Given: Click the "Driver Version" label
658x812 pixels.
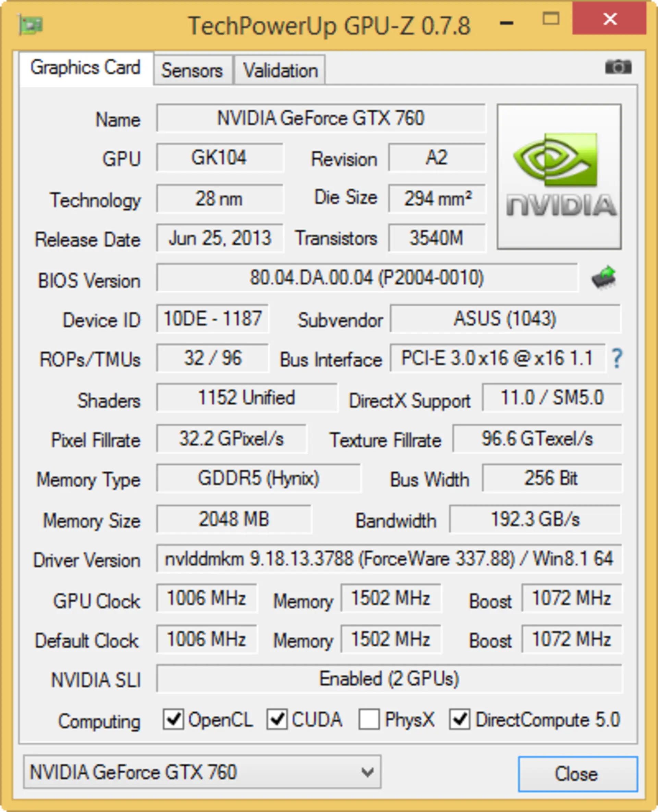Looking at the screenshot, I should coord(87,561).
